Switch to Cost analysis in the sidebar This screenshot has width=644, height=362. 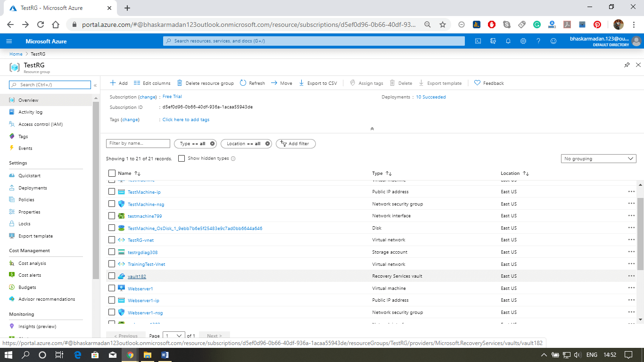click(33, 263)
